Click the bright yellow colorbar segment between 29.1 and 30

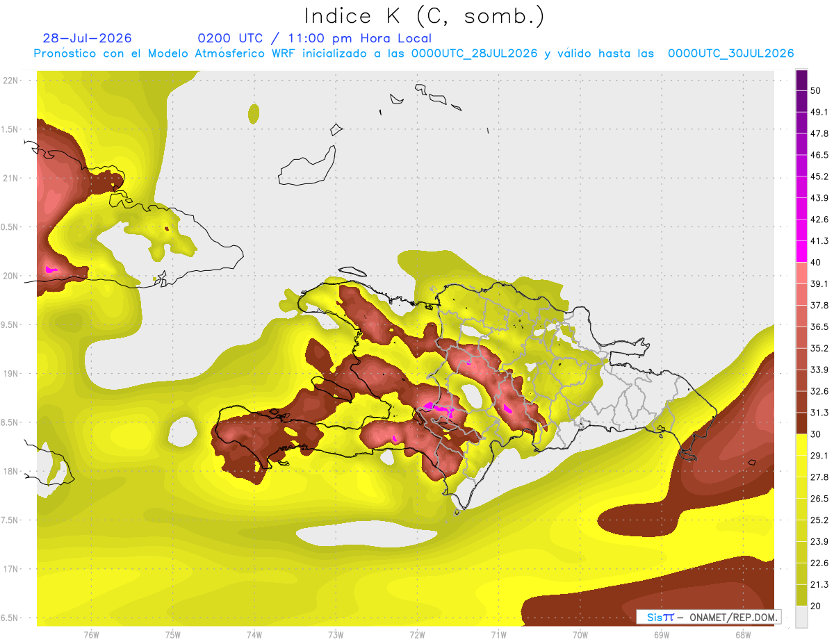801,445
